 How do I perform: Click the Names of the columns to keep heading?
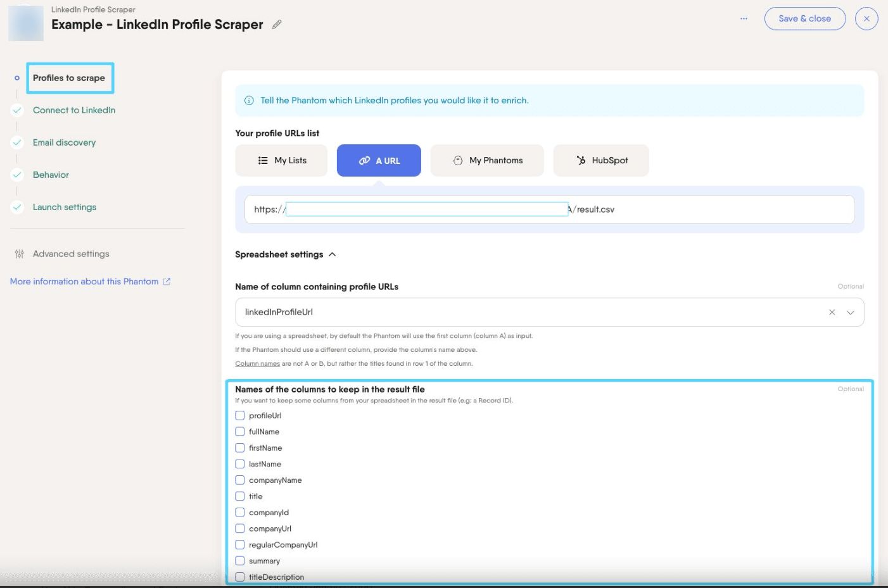pos(329,389)
